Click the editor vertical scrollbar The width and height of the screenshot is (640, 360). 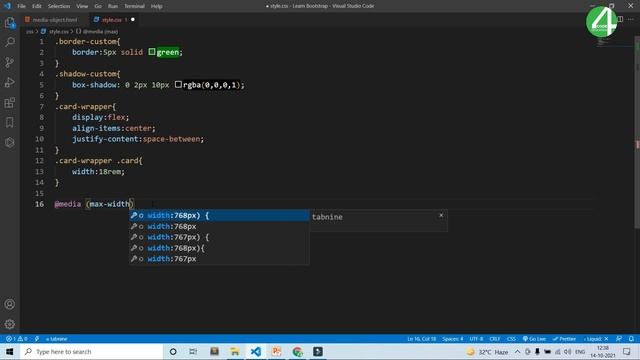click(x=637, y=133)
